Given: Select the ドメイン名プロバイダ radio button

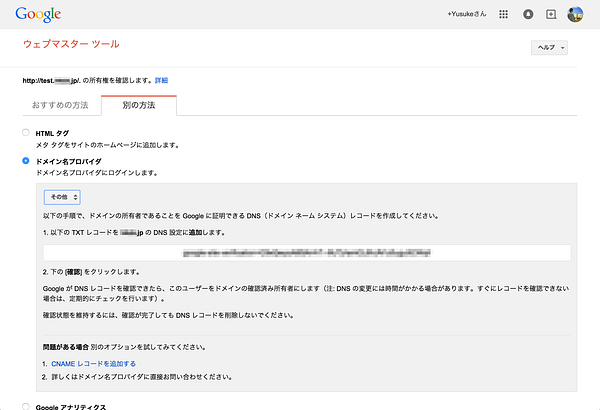Looking at the screenshot, I should (26, 161).
